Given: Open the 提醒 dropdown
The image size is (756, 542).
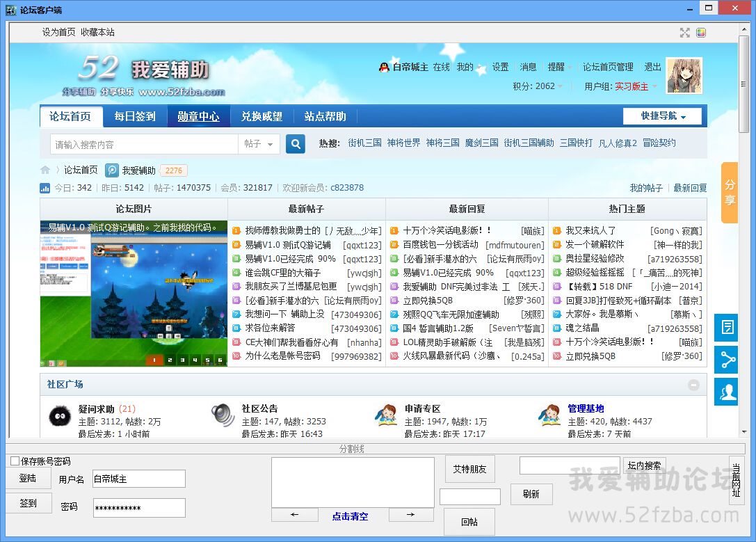Looking at the screenshot, I should [560, 67].
